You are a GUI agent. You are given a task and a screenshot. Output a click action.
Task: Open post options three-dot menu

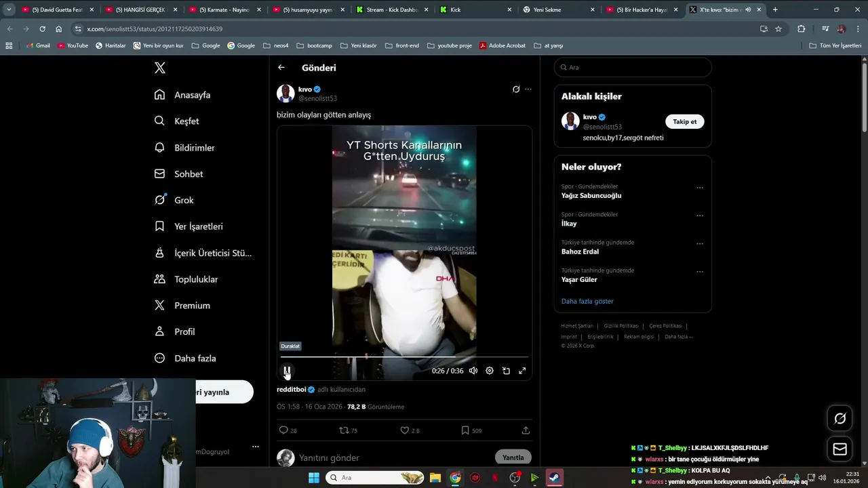click(528, 89)
